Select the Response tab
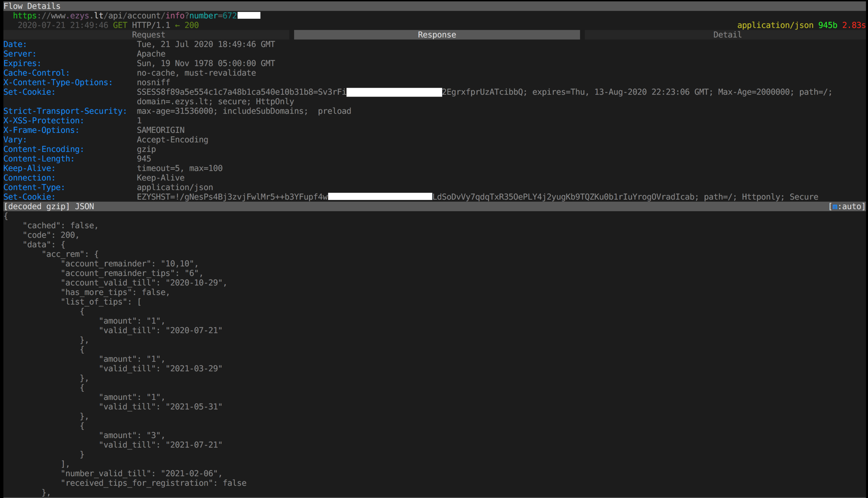Screen dimensions: 868x498 coord(436,35)
